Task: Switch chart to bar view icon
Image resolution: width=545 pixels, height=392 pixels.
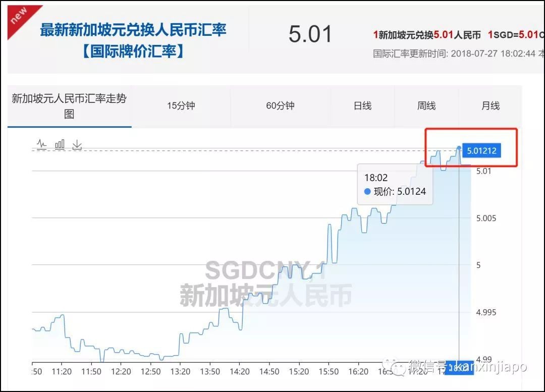Action: (60, 145)
